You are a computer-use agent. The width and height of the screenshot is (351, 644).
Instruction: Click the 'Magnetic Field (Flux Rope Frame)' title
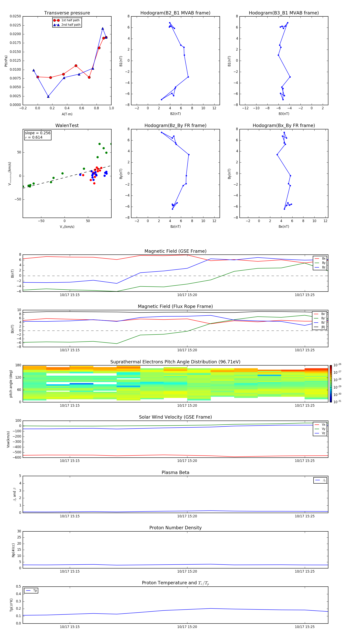tap(175, 307)
